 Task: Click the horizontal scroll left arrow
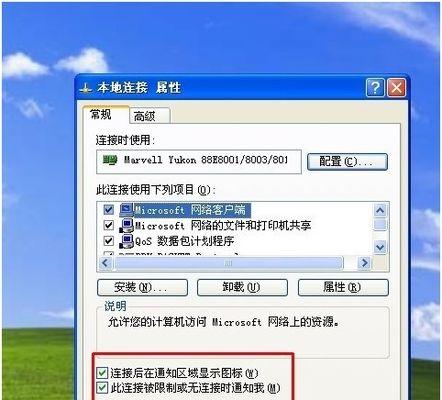click(105, 263)
